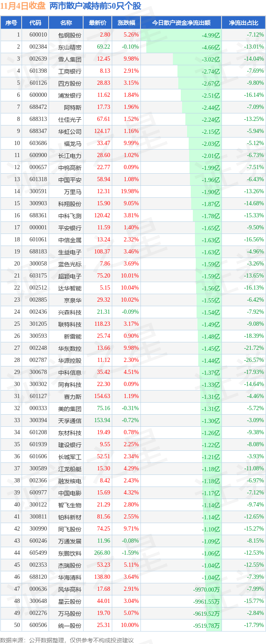Click the 代码 column header
The image size is (266, 644).
[x=35, y=23]
